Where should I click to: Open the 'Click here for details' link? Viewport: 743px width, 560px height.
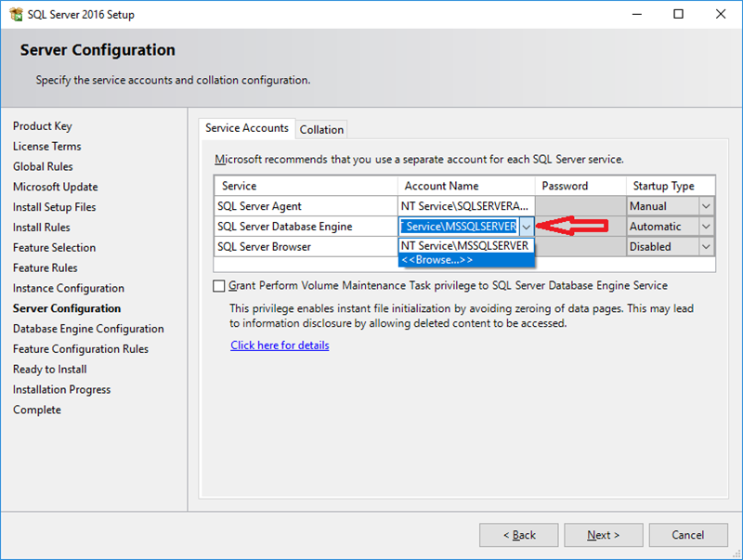(x=280, y=345)
